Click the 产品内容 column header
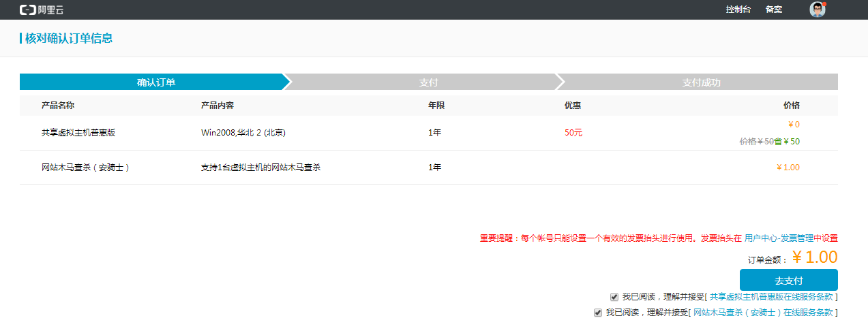The width and height of the screenshot is (868, 331). tap(218, 106)
